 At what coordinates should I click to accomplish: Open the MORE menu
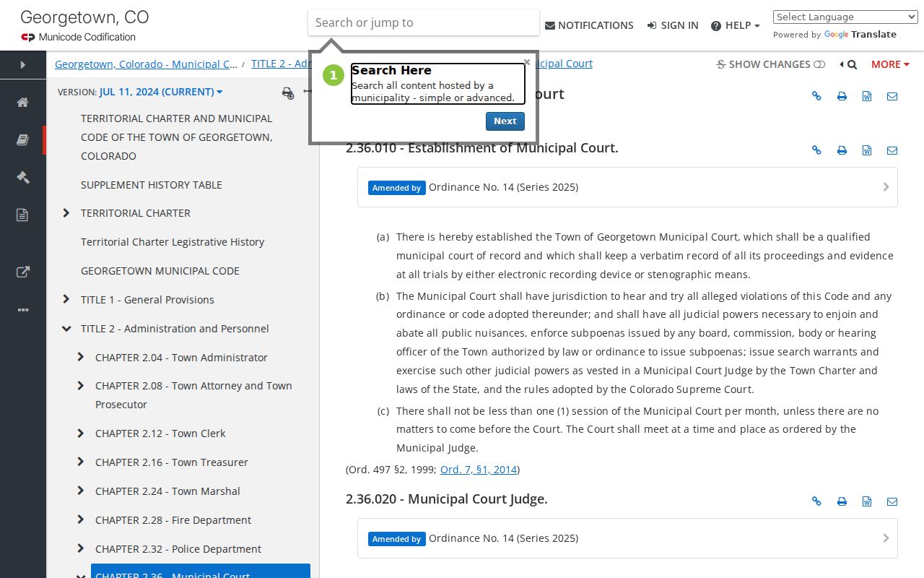(x=890, y=64)
